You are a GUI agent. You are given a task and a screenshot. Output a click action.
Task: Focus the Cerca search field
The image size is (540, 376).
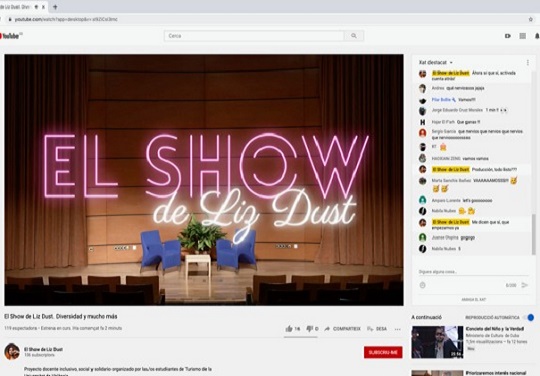point(254,36)
